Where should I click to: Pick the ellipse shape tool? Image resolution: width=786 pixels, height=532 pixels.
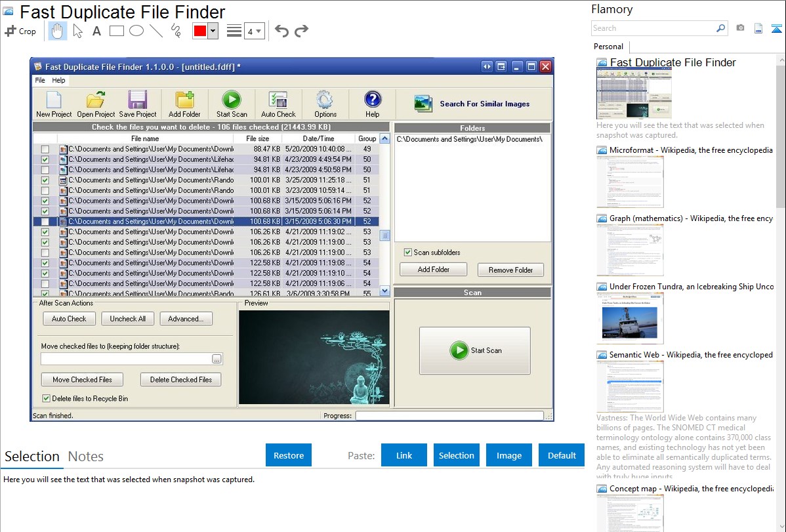tap(136, 31)
